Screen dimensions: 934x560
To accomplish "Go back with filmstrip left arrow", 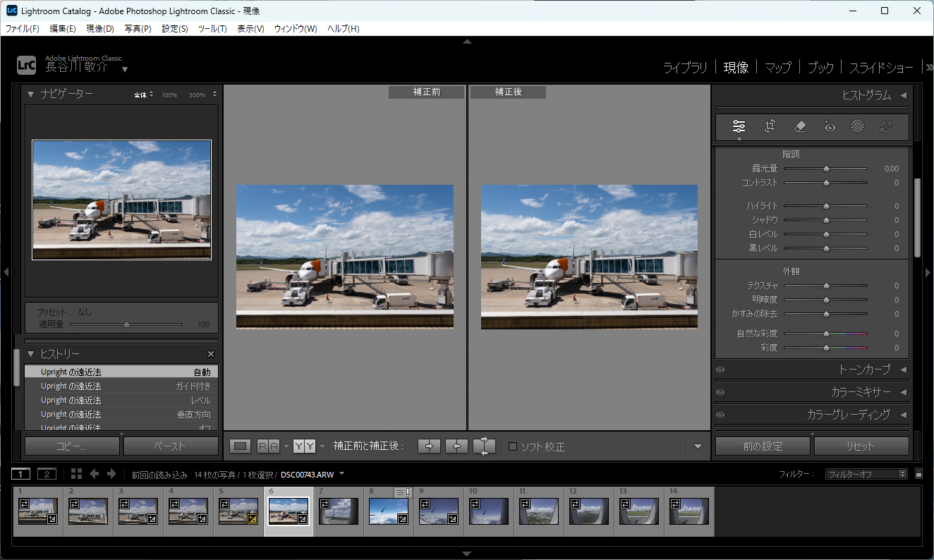I will (x=95, y=474).
